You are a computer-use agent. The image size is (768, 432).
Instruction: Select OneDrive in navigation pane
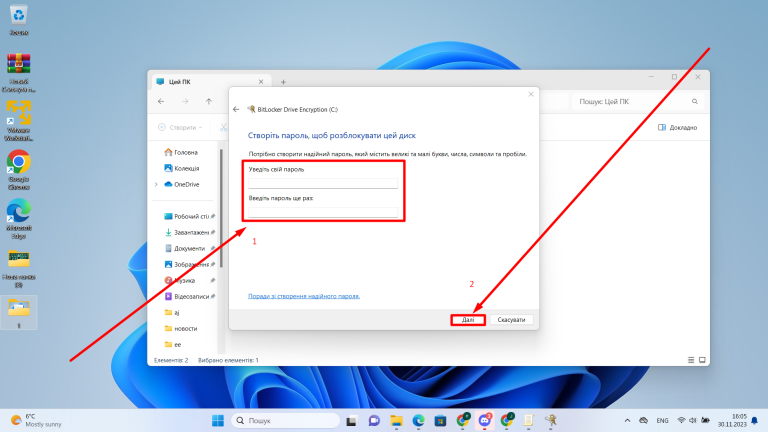pyautogui.click(x=182, y=185)
